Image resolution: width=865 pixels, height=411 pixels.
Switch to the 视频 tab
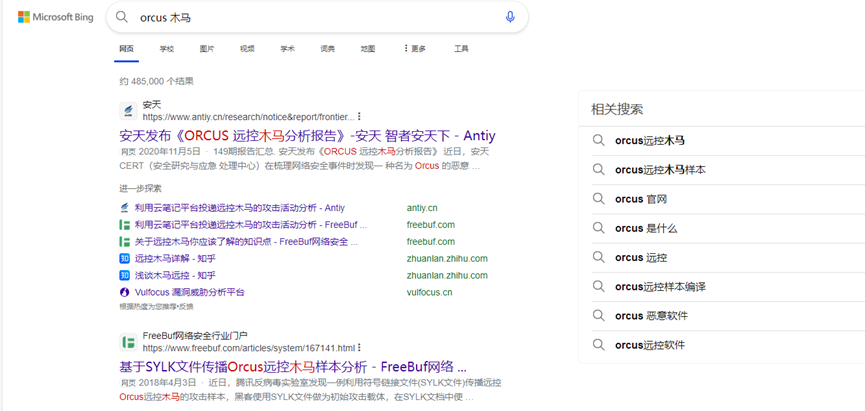pyautogui.click(x=247, y=49)
